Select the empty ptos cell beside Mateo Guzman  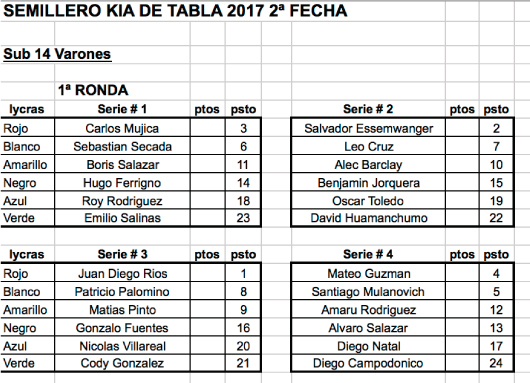(462, 273)
